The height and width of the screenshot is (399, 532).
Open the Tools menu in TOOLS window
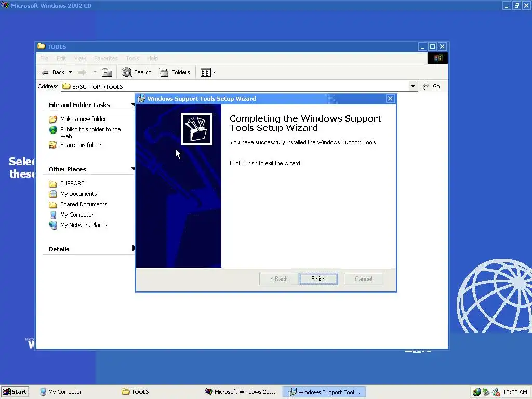click(132, 58)
